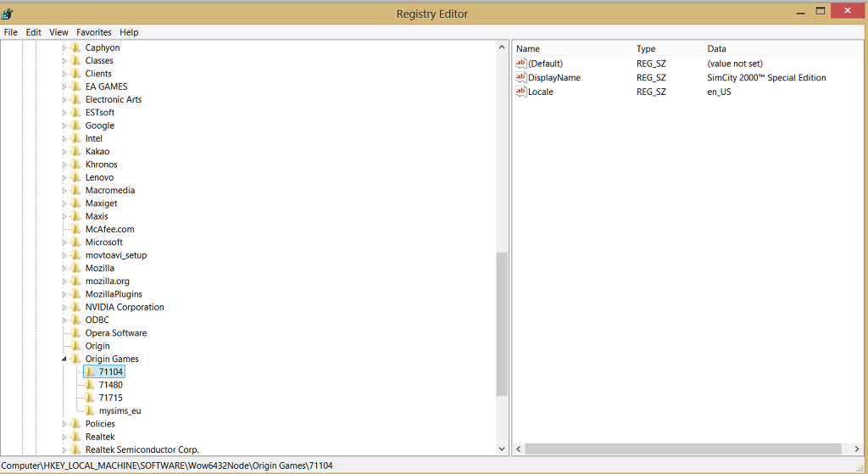This screenshot has width=868, height=474.
Task: Click the Name column header
Action: pyautogui.click(x=572, y=48)
